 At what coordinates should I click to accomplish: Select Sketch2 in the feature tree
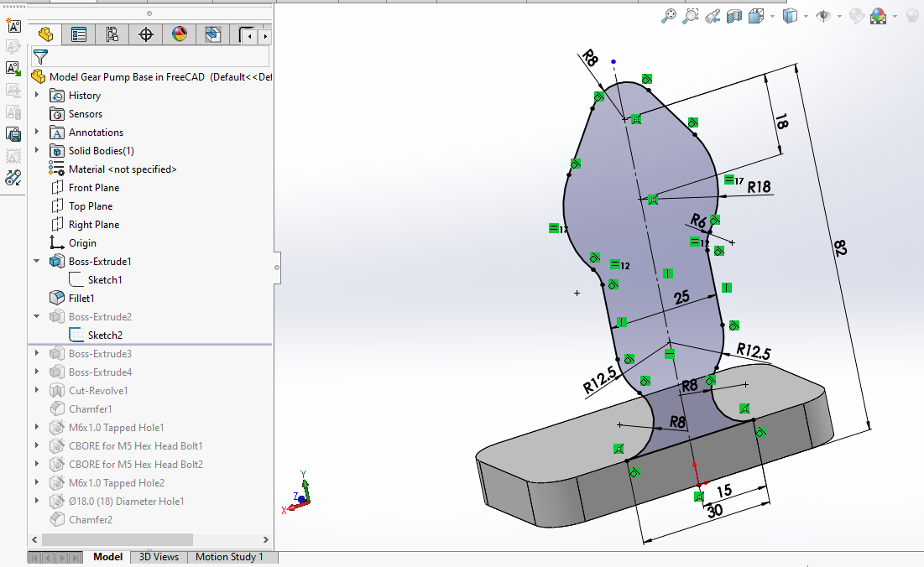pos(105,336)
